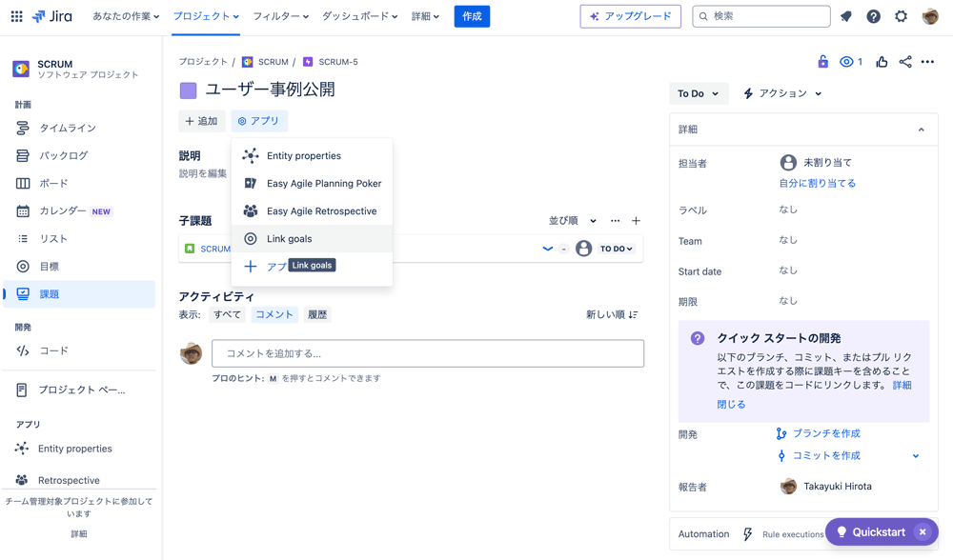Open the List view in sidebar
Image resolution: width=953 pixels, height=560 pixels.
pyautogui.click(x=79, y=239)
